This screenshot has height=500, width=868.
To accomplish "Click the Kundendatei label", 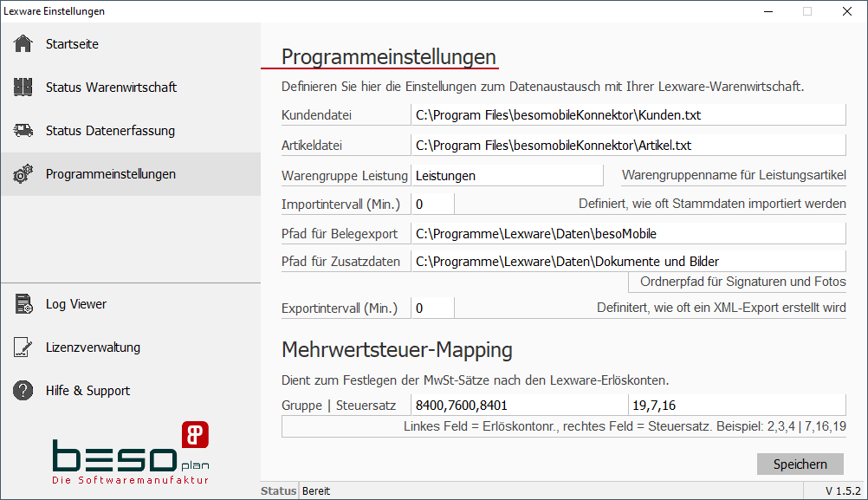I will [317, 115].
